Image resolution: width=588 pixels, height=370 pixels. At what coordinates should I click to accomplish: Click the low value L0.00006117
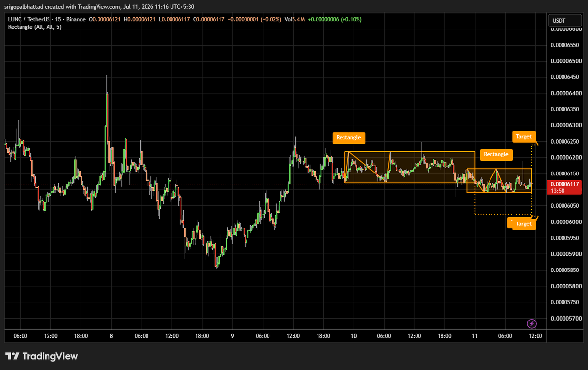tap(174, 19)
